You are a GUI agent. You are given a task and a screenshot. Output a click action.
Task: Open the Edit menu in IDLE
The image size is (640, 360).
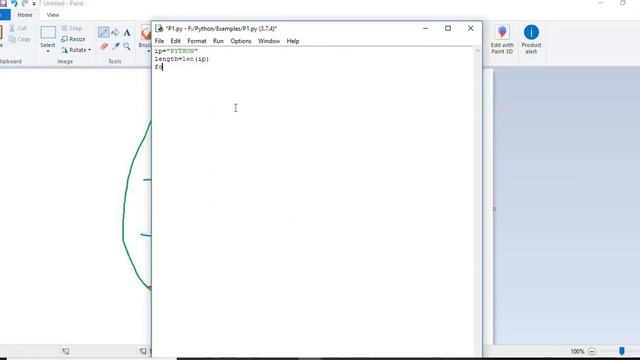point(176,41)
